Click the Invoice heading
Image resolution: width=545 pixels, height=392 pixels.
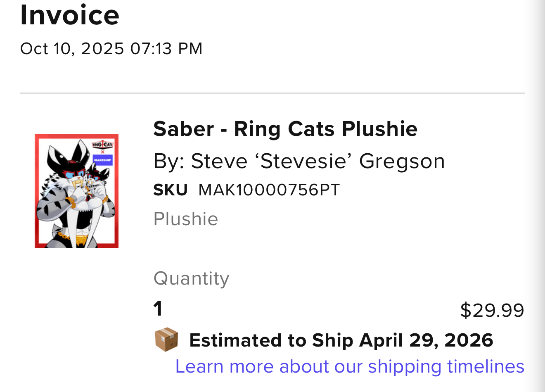point(70,15)
